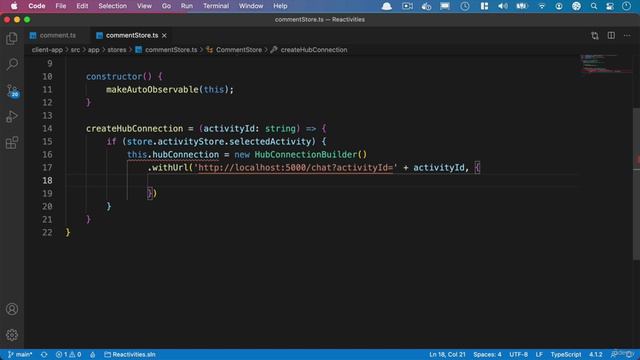Click makeAutoObservable on line 11

pyautogui.click(x=152, y=89)
